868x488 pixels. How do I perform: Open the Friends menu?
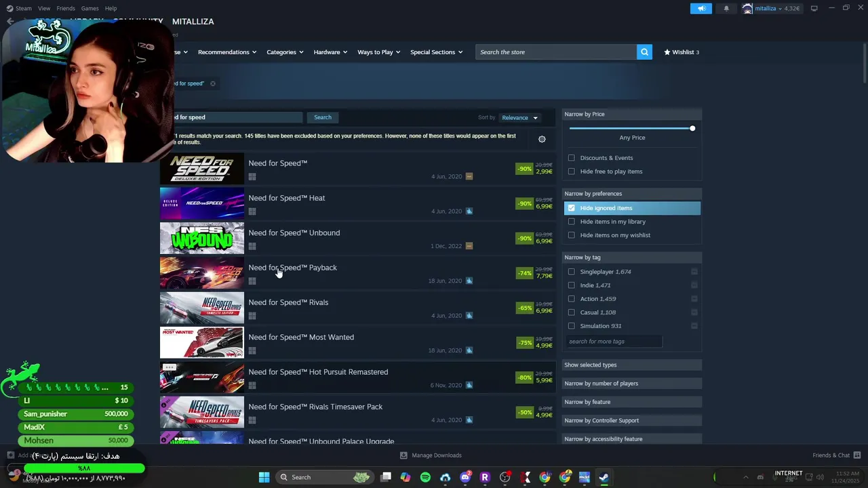click(x=66, y=8)
